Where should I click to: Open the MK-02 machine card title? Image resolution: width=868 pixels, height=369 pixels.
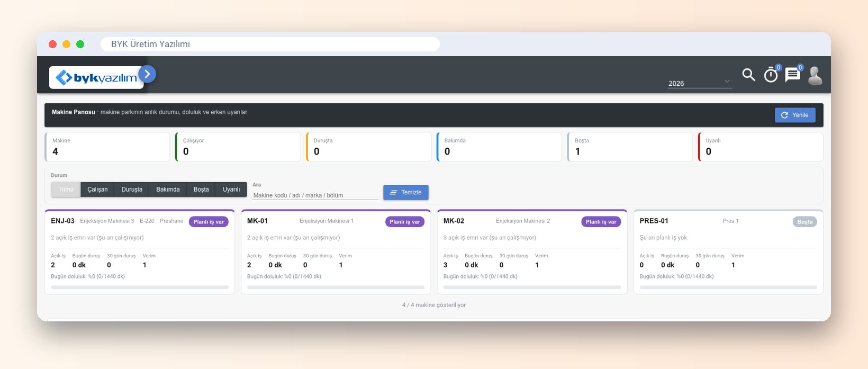pyautogui.click(x=454, y=221)
